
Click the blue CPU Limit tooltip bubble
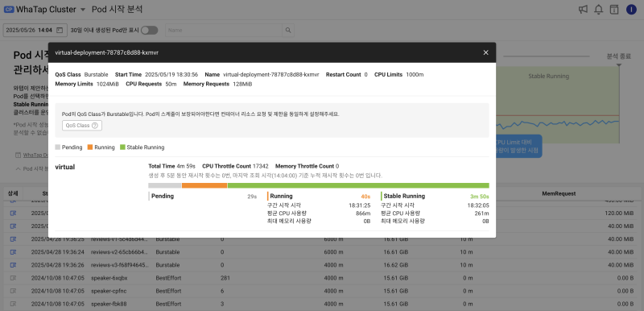tap(519, 147)
